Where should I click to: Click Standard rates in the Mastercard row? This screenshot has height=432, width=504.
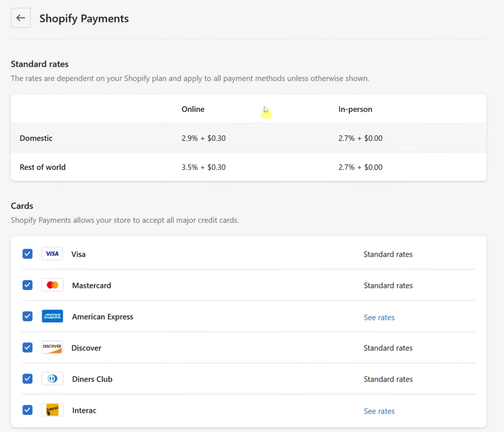click(x=388, y=286)
